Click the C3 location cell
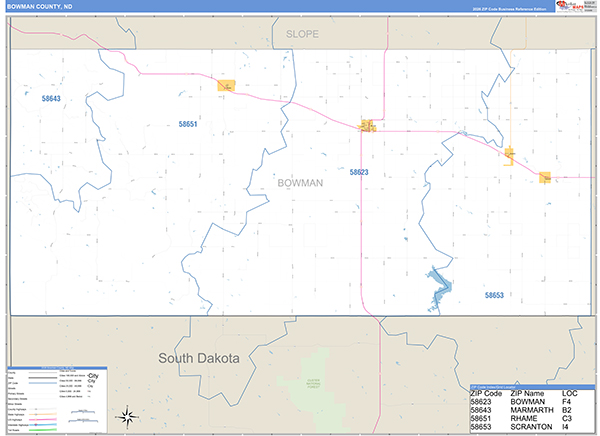The height and width of the screenshot is (436, 600). pyautogui.click(x=567, y=419)
